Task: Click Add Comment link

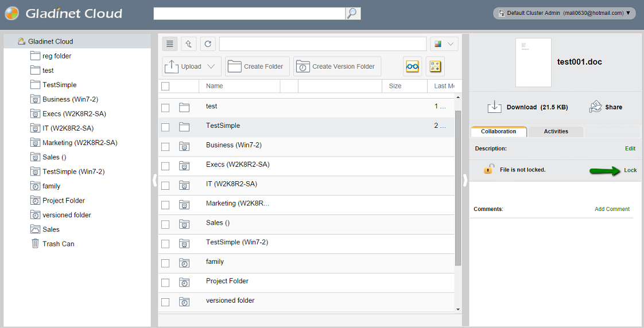Action: (x=612, y=209)
